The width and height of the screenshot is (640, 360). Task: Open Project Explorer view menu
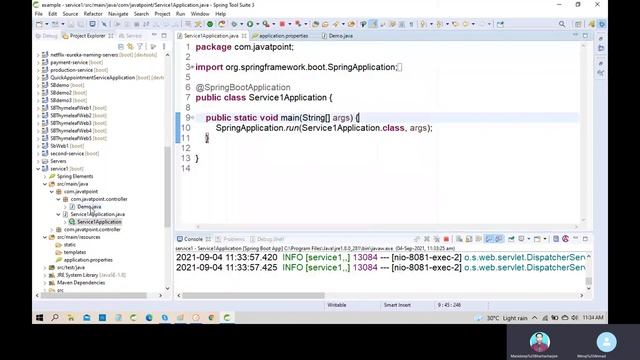(x=164, y=47)
